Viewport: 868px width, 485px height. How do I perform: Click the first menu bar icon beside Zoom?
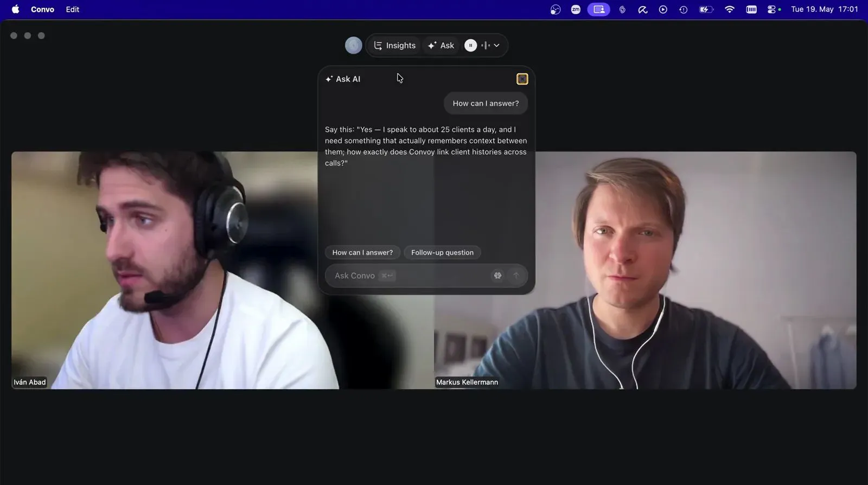coord(555,9)
